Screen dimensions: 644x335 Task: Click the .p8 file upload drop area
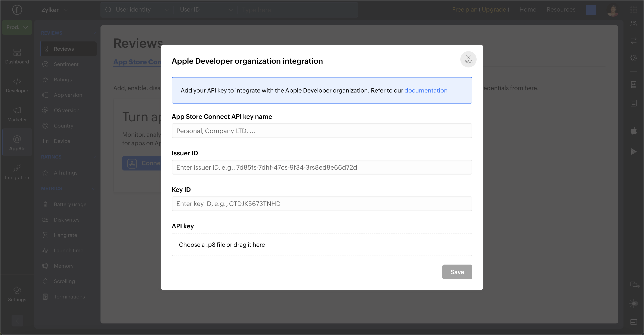(322, 245)
